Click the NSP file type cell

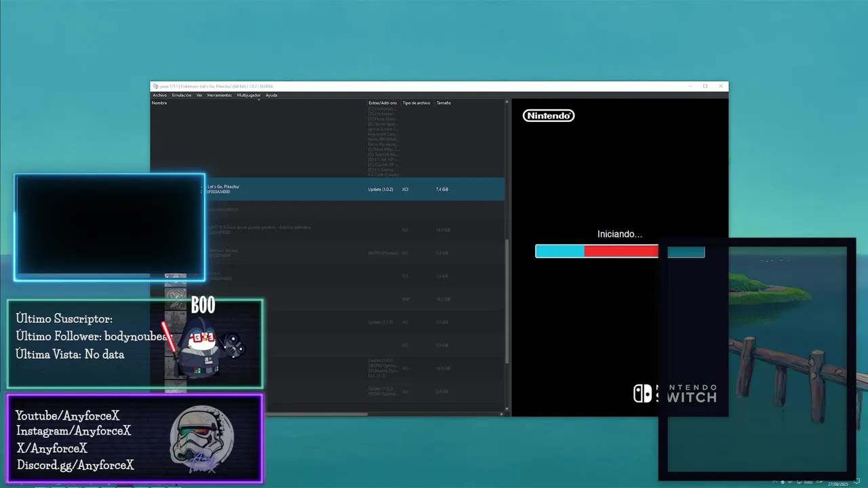[x=406, y=299]
